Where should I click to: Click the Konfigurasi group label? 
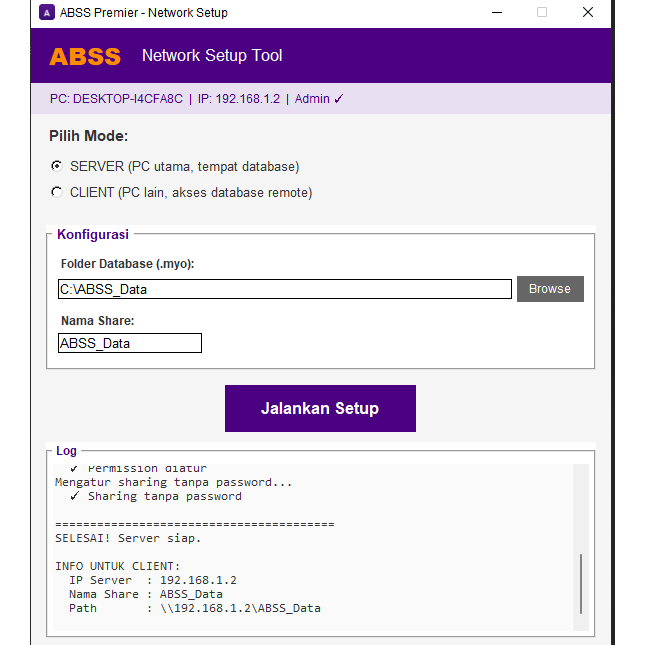point(93,234)
